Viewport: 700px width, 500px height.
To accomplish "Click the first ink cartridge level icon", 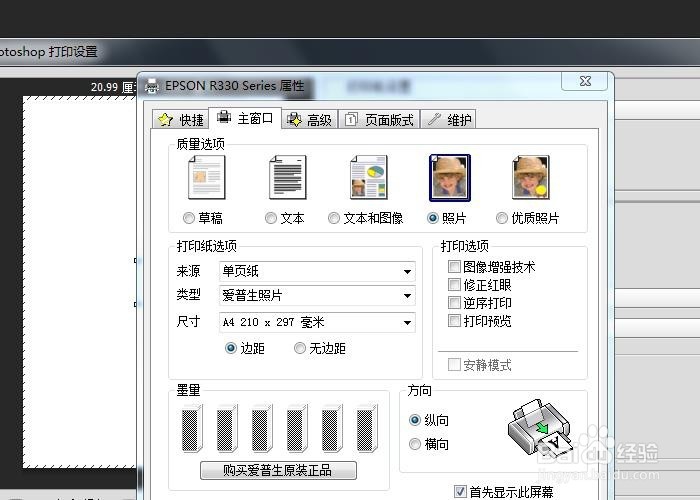I will point(192,429).
